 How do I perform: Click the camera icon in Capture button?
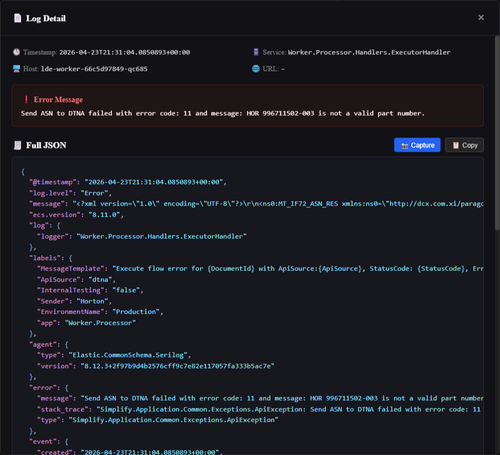coord(404,146)
